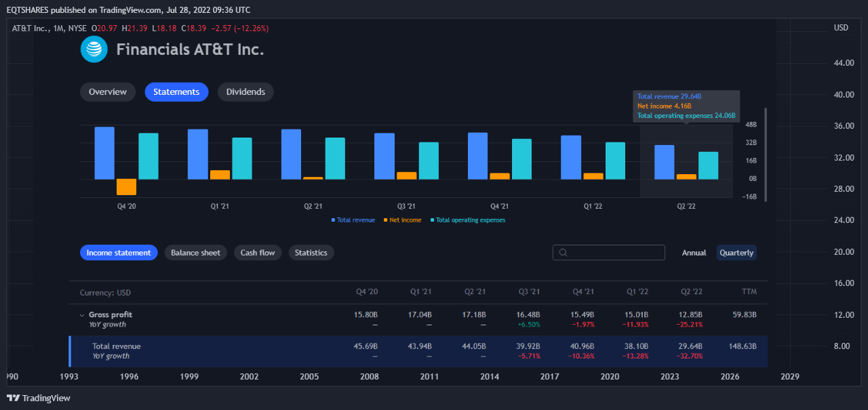Open the Overview tab
Viewport: 868px width, 410px height.
pos(108,92)
